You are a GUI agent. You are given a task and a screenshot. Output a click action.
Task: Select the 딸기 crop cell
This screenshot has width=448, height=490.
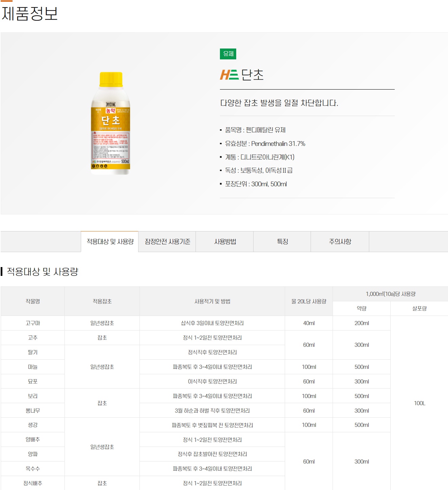point(33,352)
